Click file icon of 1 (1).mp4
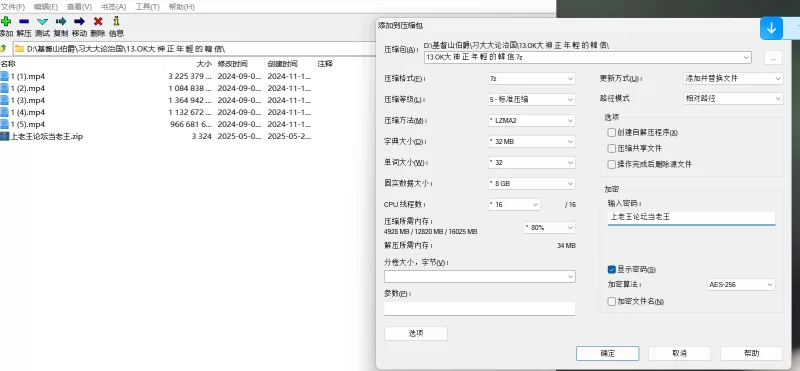The height and width of the screenshot is (371, 800). 4,76
